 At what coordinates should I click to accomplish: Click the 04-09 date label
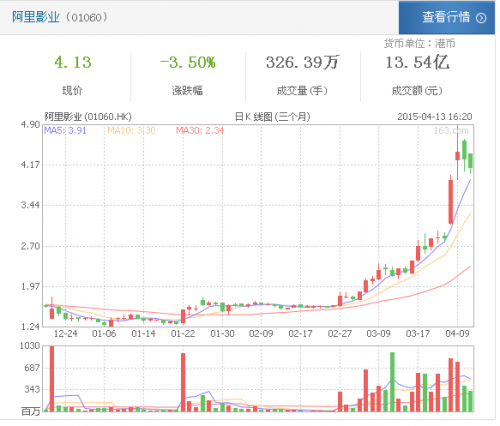tap(458, 334)
